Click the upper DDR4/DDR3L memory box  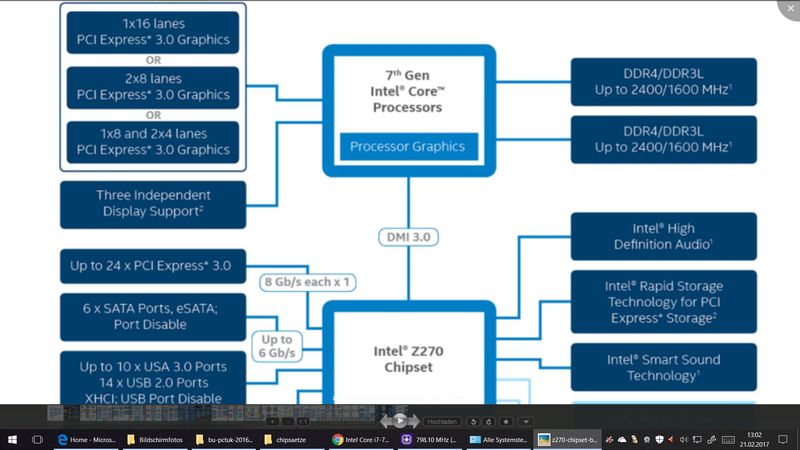pos(663,82)
